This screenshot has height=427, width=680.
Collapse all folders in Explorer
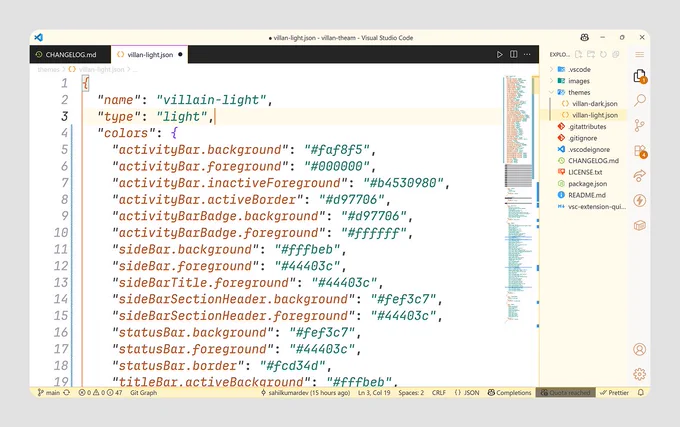[615, 54]
